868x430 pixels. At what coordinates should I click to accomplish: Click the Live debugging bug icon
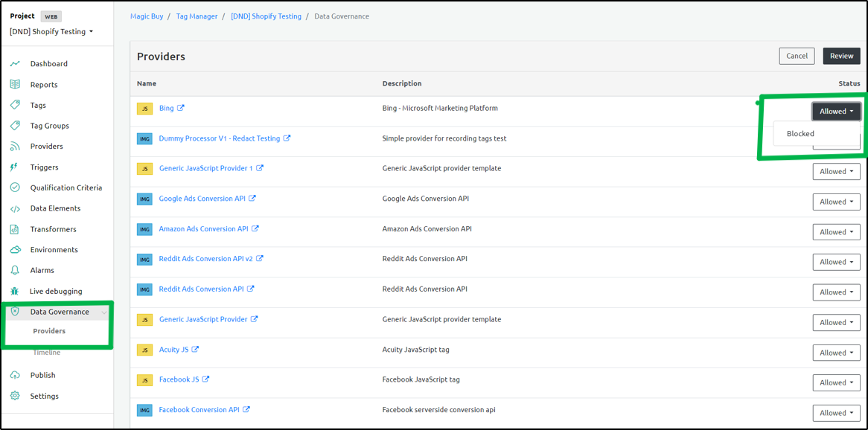pos(15,292)
